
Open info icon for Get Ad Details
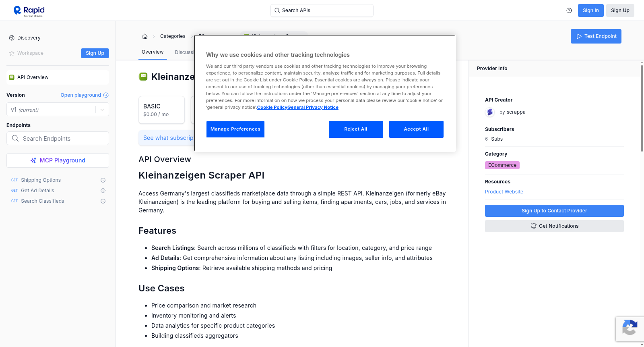pos(103,191)
